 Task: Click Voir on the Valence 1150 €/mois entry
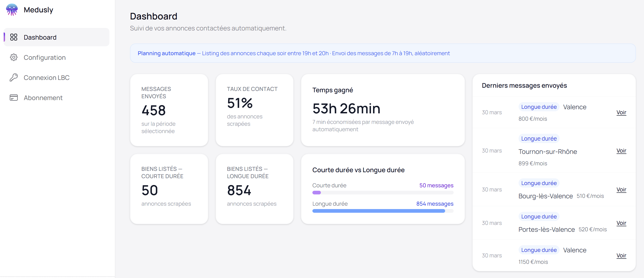click(622, 256)
